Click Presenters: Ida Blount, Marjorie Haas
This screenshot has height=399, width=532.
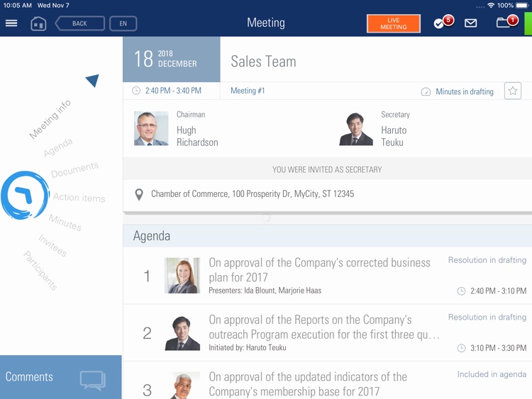(x=265, y=291)
